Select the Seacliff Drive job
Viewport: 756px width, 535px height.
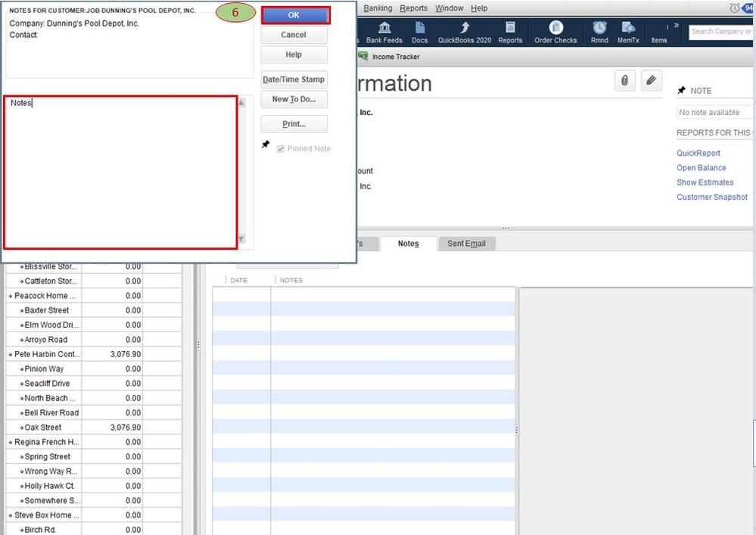(x=47, y=384)
